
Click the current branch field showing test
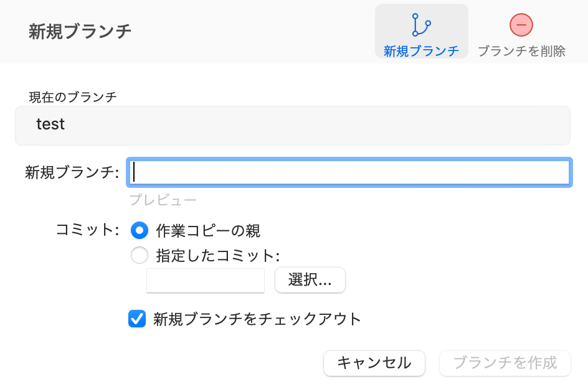[x=293, y=126]
